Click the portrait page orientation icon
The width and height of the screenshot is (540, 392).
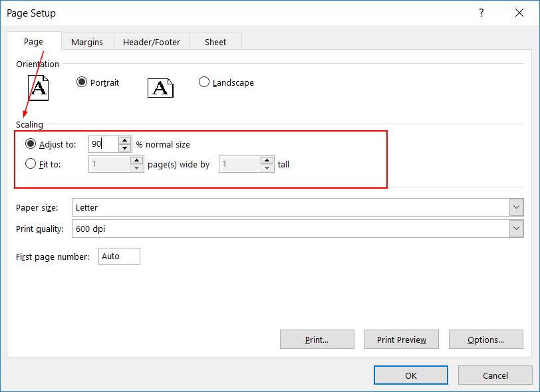(x=39, y=87)
